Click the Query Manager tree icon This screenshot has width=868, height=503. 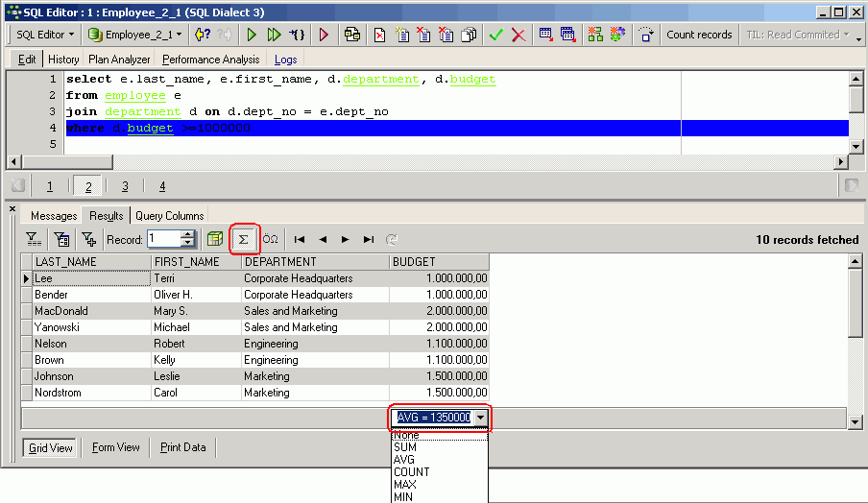coord(595,35)
